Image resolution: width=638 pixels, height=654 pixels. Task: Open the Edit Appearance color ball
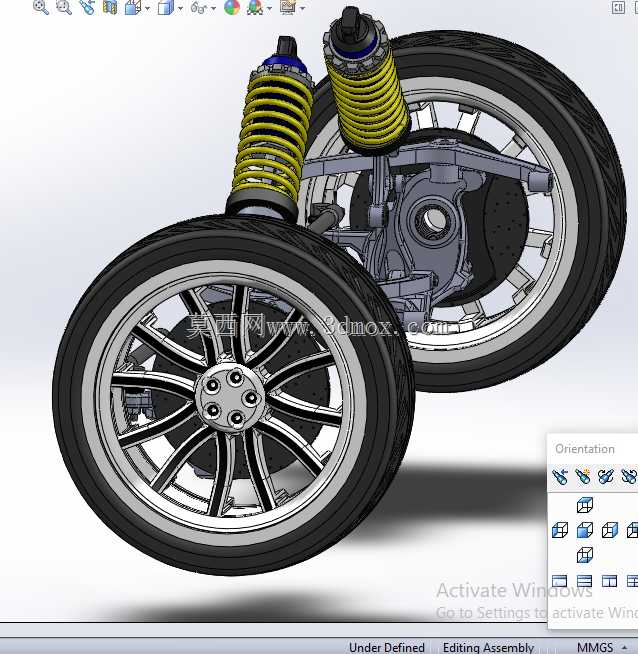coord(232,7)
